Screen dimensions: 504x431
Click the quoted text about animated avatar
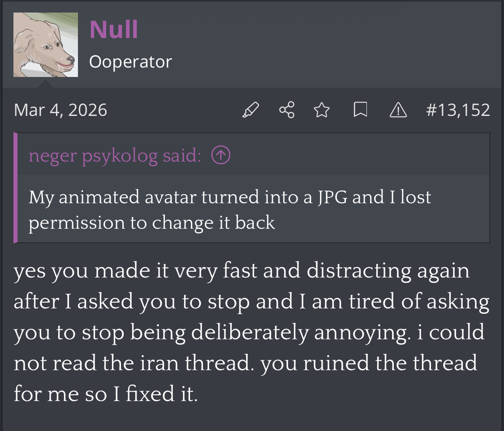coord(230,210)
